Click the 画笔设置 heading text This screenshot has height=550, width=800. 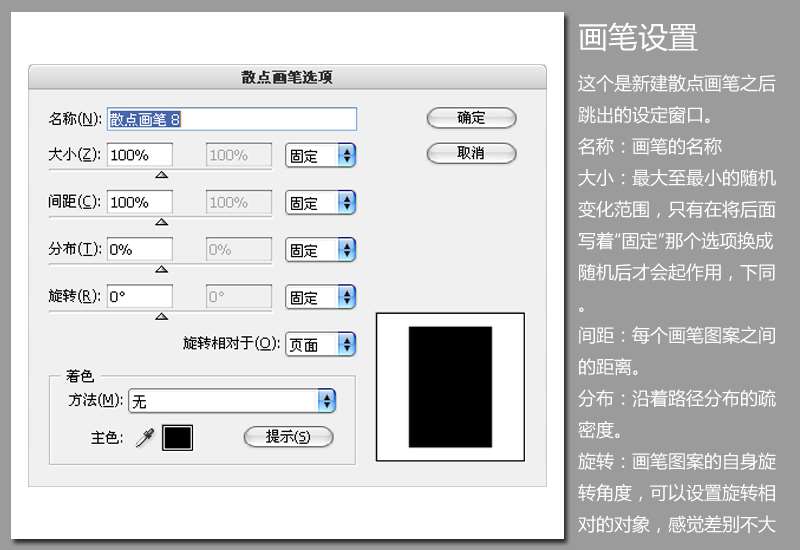point(638,37)
